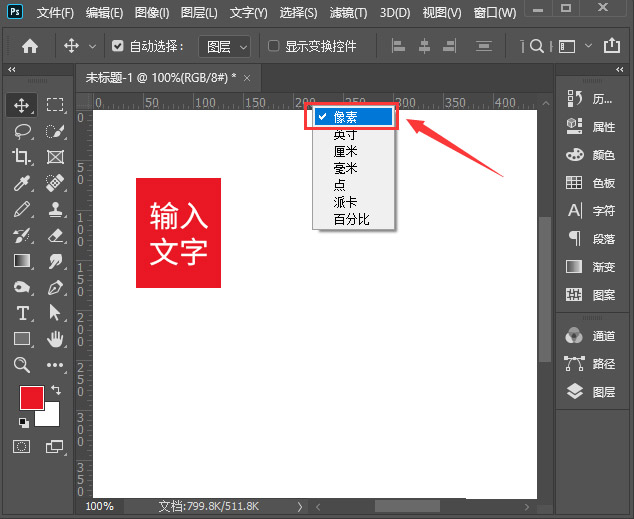Open the workspace switcher dropdown
634x519 pixels.
[587, 46]
